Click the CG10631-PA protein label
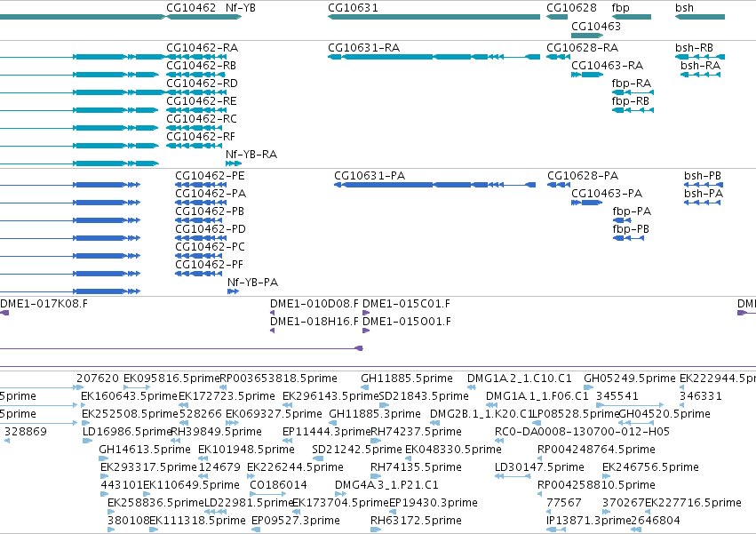 pos(370,176)
